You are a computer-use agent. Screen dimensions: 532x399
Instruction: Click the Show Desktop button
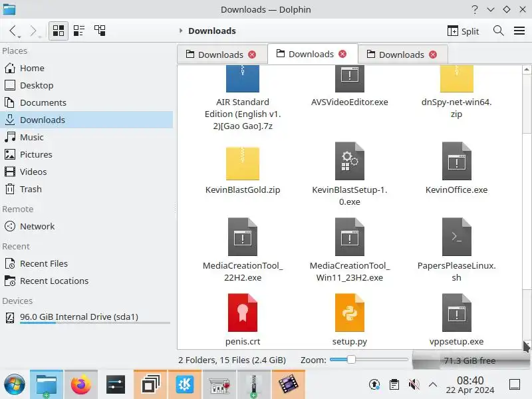pos(515,384)
